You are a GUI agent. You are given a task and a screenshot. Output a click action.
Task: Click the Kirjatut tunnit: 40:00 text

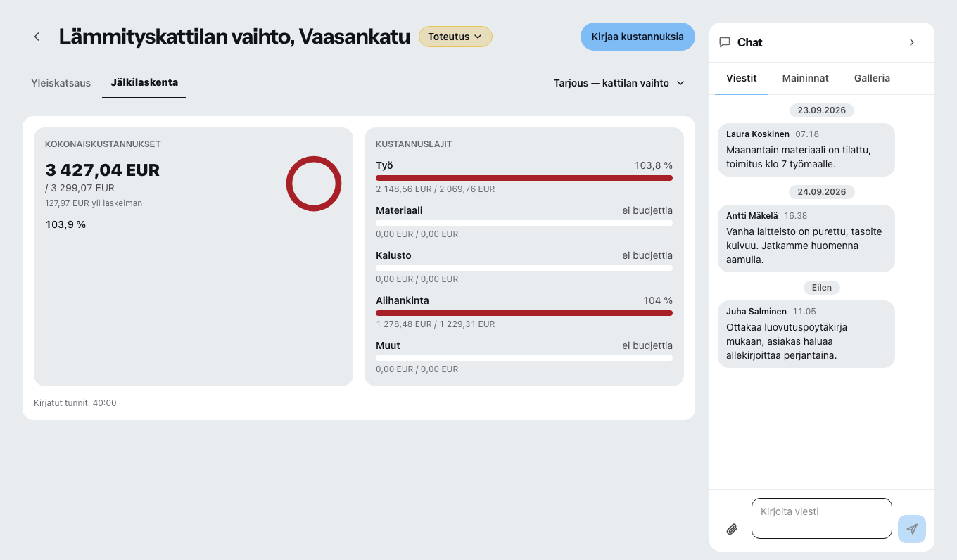pyautogui.click(x=75, y=403)
